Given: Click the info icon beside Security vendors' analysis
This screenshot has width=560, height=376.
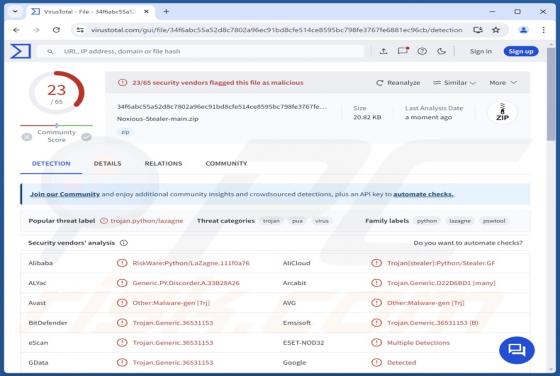Looking at the screenshot, I should click(x=124, y=243).
